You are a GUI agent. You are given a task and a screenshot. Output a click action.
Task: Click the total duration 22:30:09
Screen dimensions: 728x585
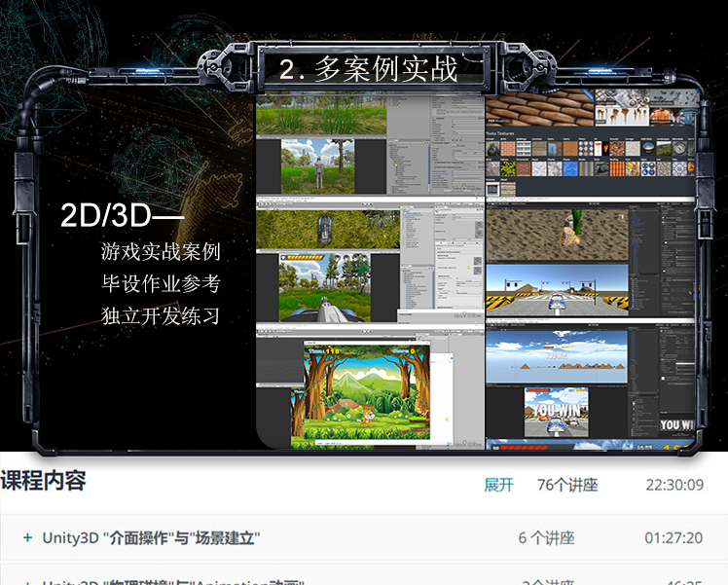[674, 485]
